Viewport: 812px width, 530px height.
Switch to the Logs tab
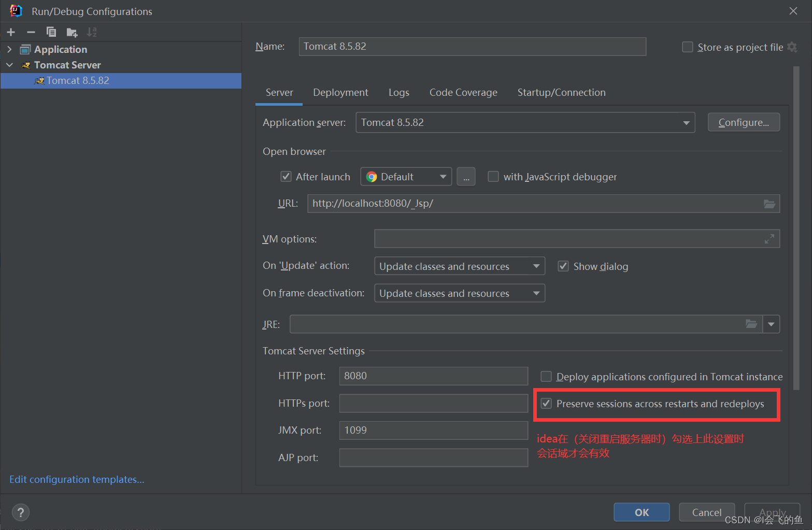pyautogui.click(x=399, y=93)
